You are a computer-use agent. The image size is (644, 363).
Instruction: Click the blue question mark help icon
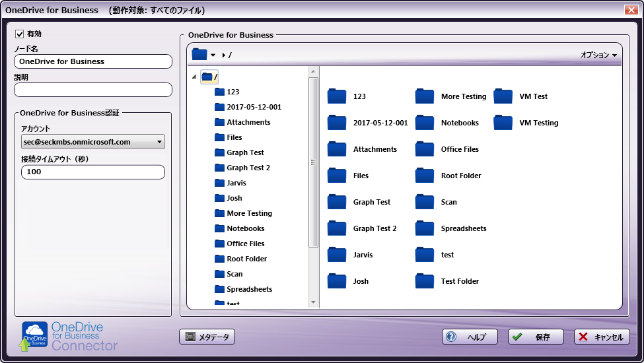(451, 337)
